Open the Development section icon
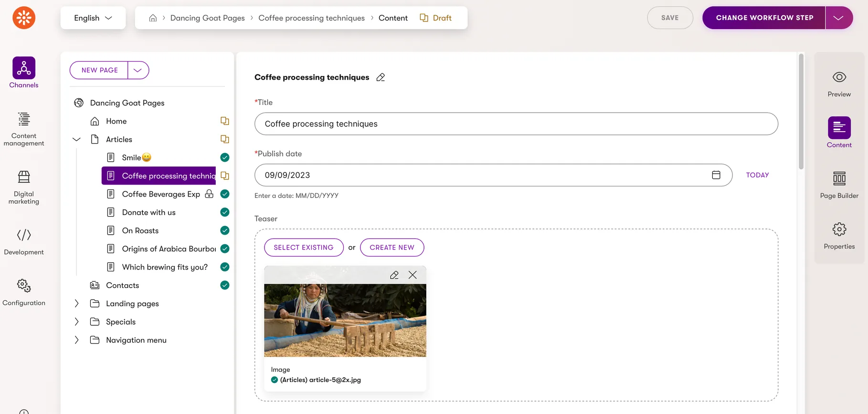Viewport: 868px width, 414px height. 24,235
